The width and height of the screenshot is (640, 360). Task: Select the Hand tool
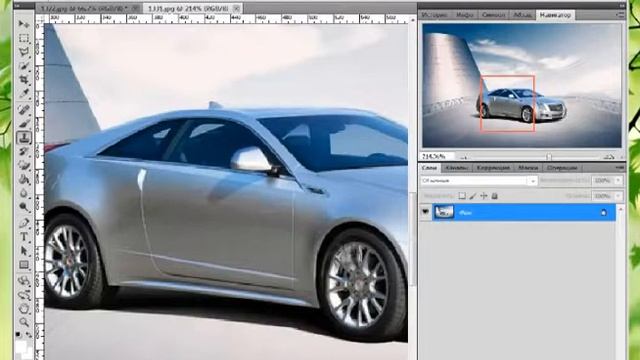[x=24, y=308]
